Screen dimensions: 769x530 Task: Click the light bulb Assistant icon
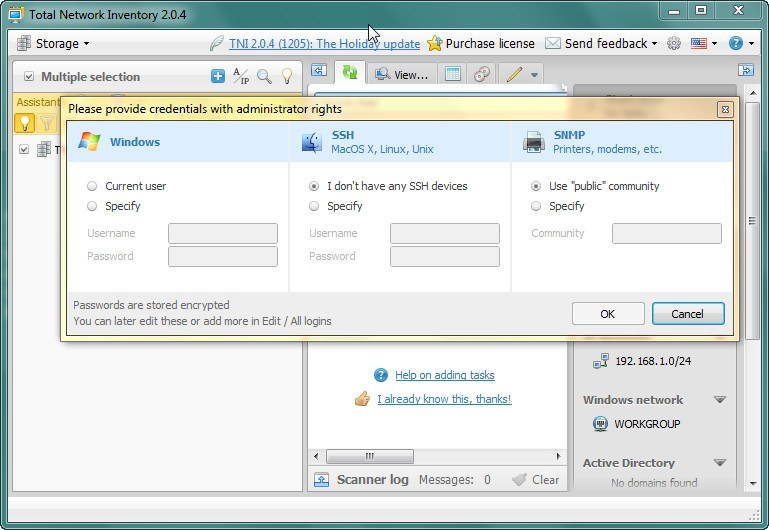tap(287, 76)
